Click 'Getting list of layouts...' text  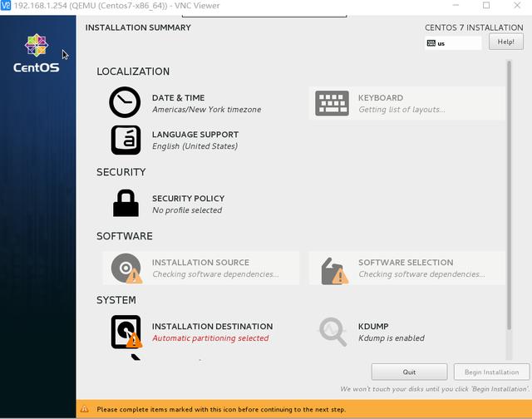[401, 109]
